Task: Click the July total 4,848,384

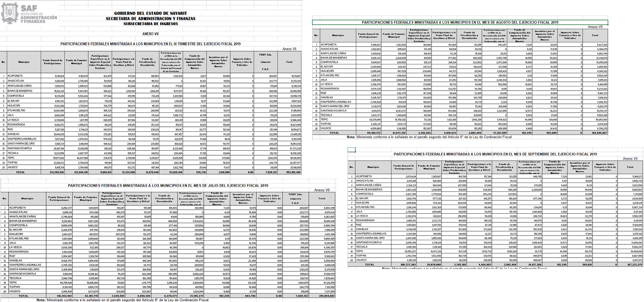Action: (138, 296)
